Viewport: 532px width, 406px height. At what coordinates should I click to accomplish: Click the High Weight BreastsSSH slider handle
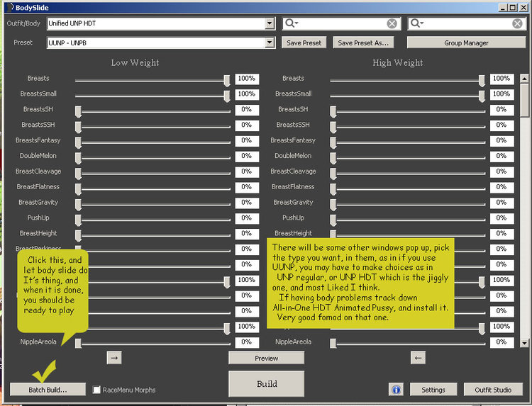333,127
